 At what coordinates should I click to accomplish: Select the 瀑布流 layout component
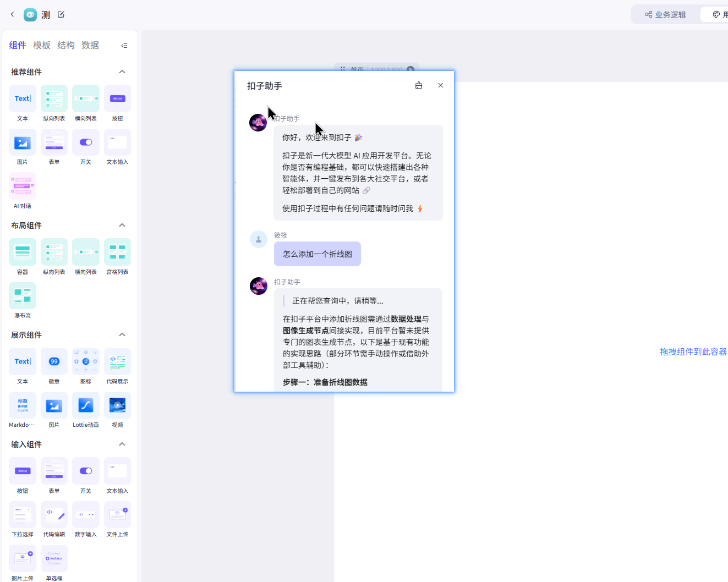click(23, 300)
